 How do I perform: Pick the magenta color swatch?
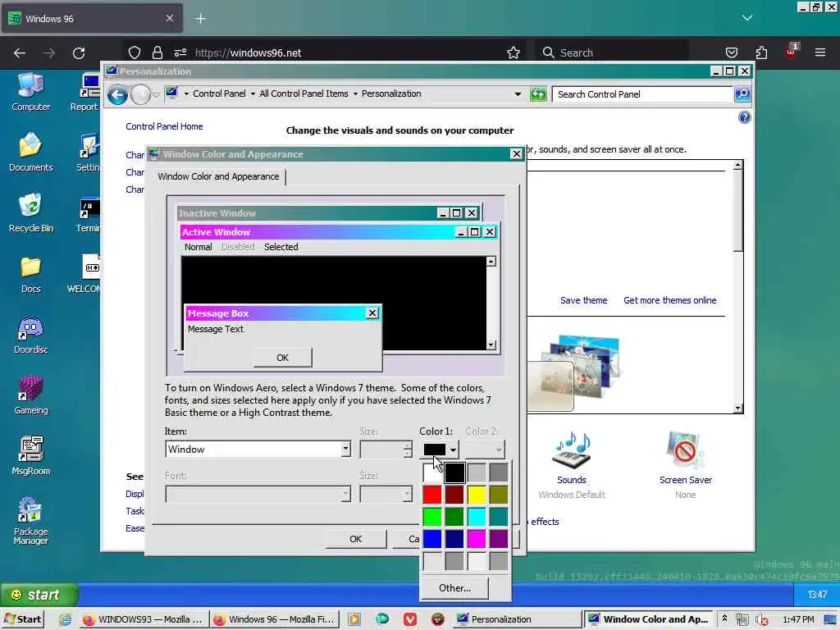pos(477,539)
